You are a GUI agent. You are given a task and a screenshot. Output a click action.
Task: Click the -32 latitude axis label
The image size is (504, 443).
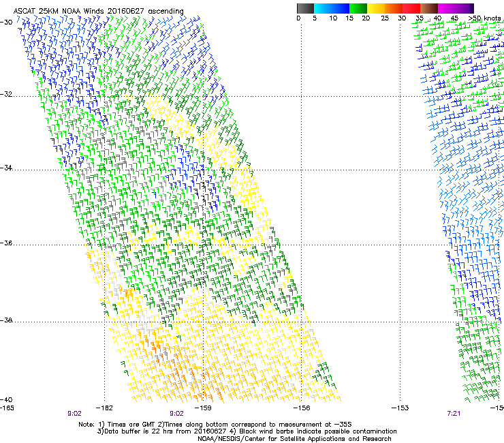coord(6,94)
